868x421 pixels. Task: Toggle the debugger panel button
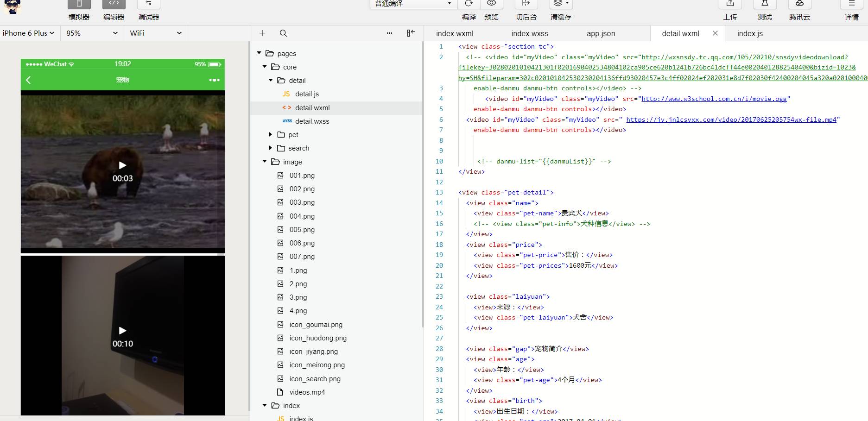coord(148,5)
